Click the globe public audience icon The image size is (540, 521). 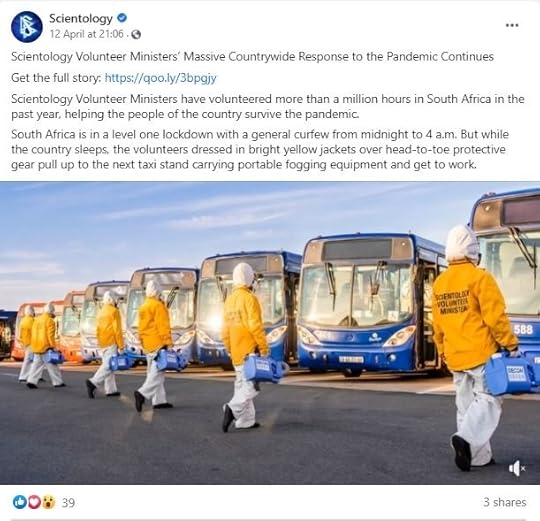click(136, 34)
